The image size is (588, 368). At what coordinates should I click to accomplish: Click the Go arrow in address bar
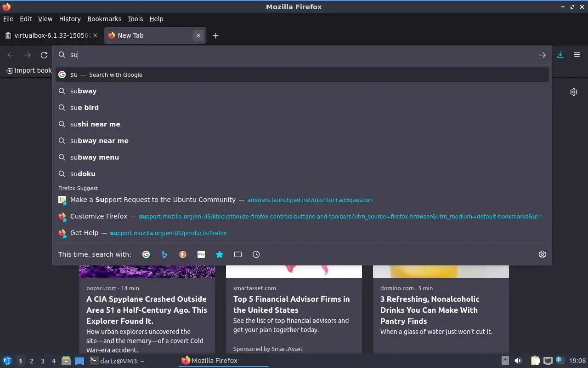[543, 55]
